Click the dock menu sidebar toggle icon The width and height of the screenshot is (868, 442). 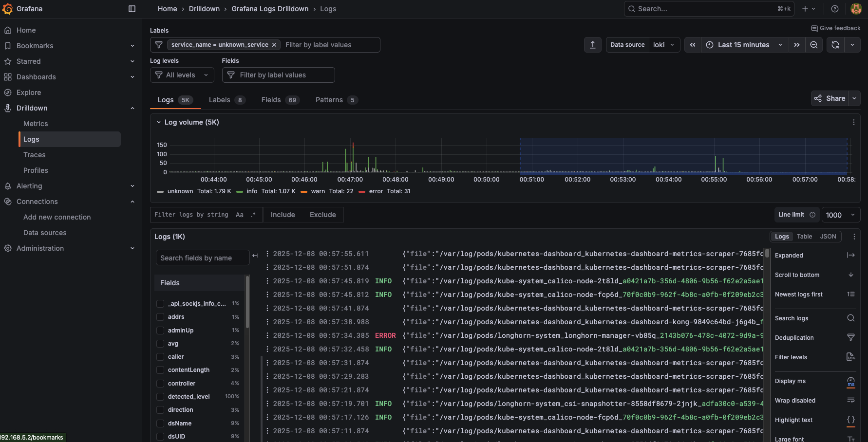(132, 9)
